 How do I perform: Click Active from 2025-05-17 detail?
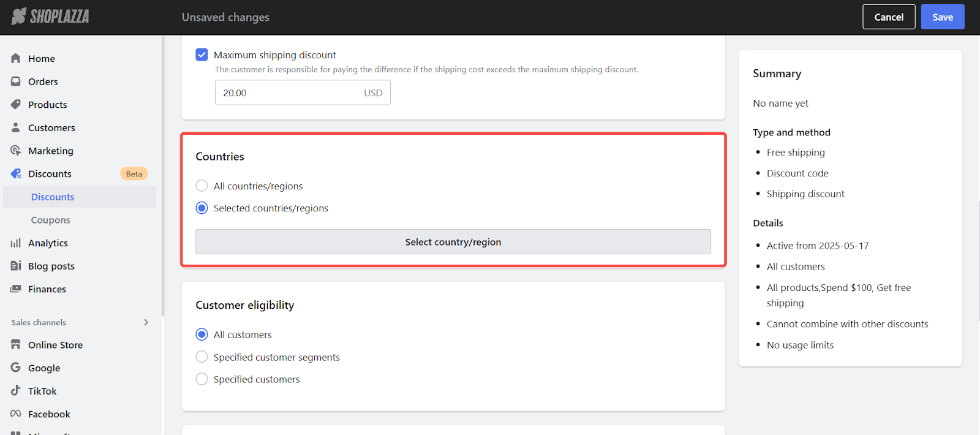[818, 246]
